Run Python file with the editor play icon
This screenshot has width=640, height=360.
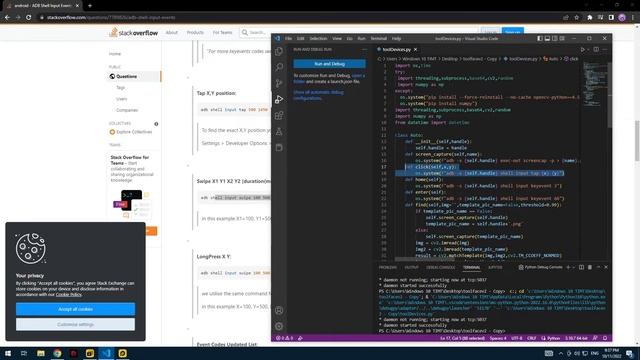(x=582, y=49)
